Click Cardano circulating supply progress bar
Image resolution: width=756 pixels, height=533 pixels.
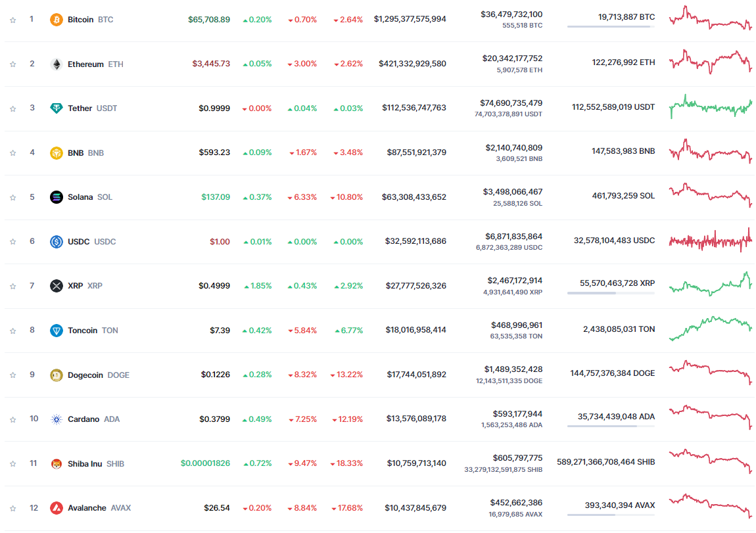point(611,426)
